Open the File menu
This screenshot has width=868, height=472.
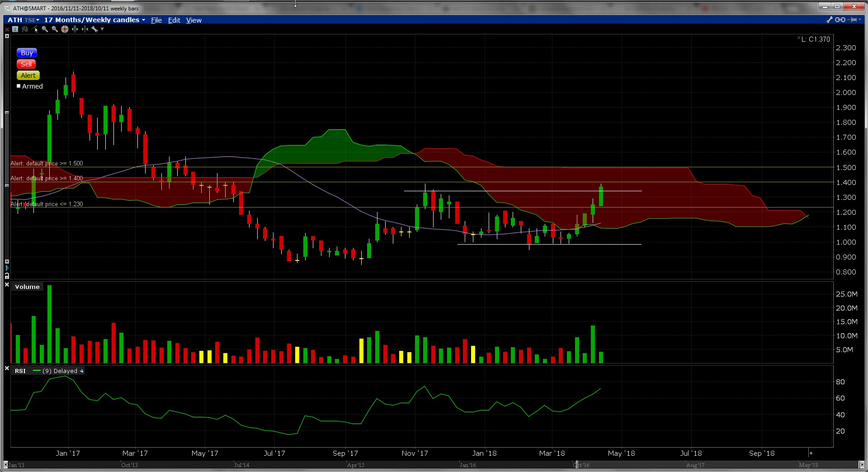click(156, 20)
